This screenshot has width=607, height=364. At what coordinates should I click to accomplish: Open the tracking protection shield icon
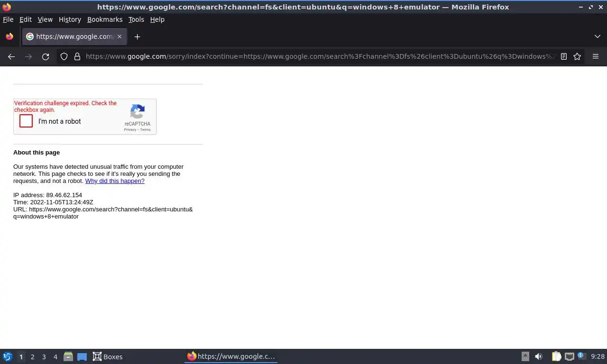pyautogui.click(x=64, y=56)
